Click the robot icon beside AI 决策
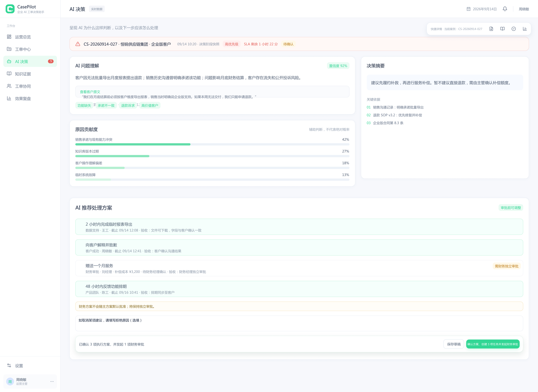This screenshot has height=392, width=538. tap(9, 61)
